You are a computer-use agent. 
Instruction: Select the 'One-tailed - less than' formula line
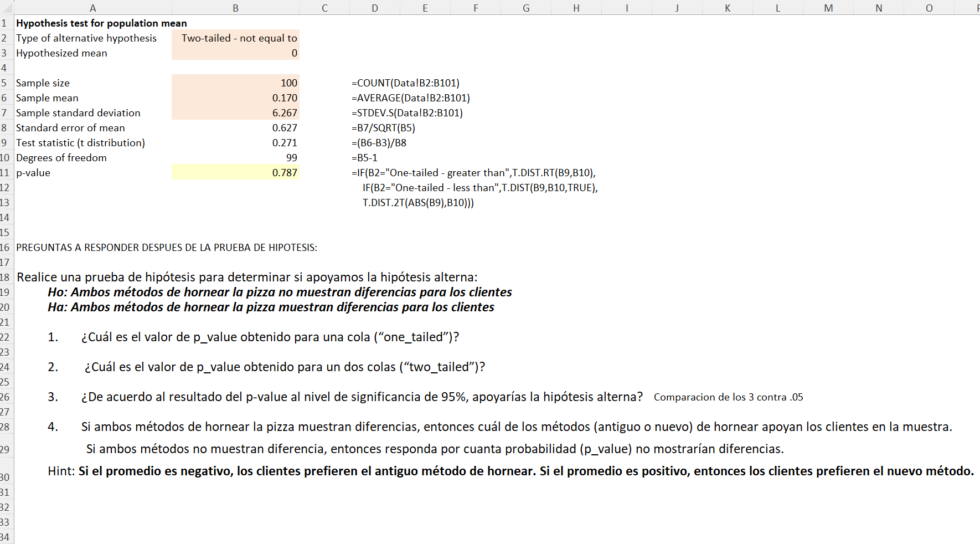click(x=480, y=188)
